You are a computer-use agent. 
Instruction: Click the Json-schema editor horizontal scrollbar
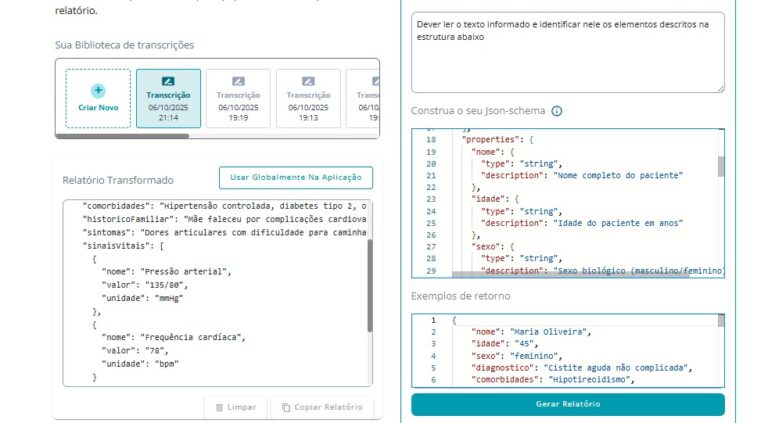click(x=580, y=273)
